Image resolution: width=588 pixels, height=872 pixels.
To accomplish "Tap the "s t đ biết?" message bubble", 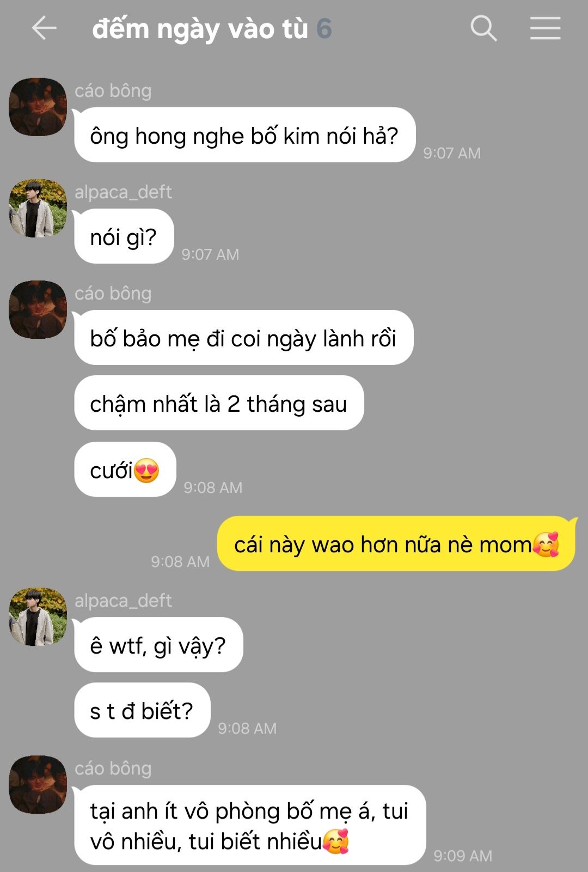I will coord(142,710).
